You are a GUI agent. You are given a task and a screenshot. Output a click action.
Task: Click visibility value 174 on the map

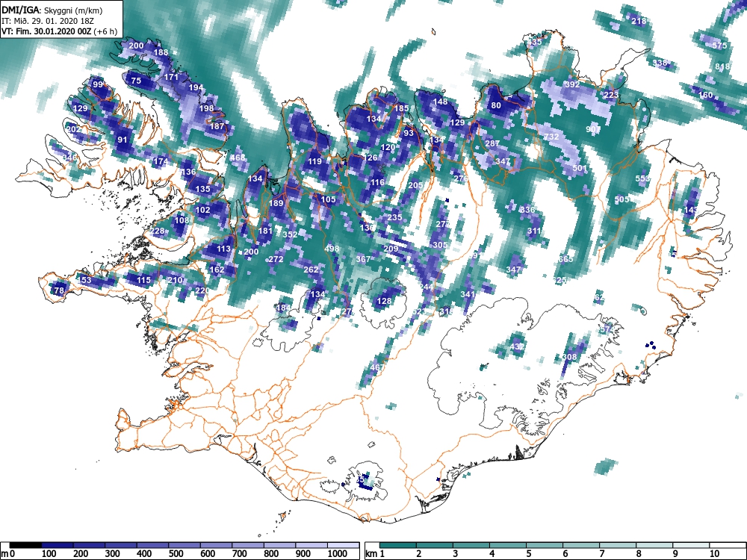pyautogui.click(x=161, y=161)
